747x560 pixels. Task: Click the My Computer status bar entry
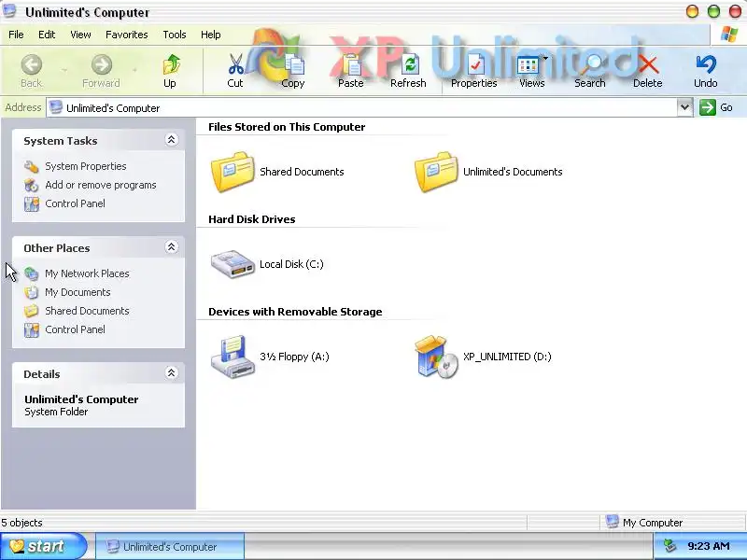644,523
